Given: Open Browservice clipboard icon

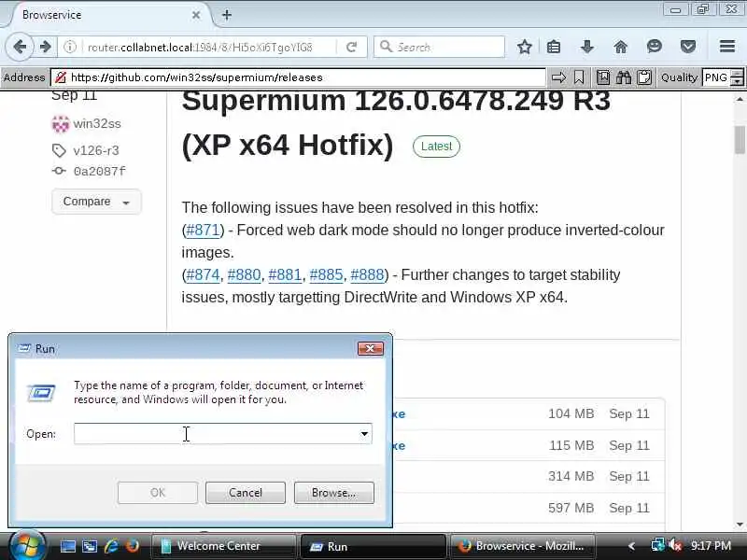Looking at the screenshot, I should point(644,77).
